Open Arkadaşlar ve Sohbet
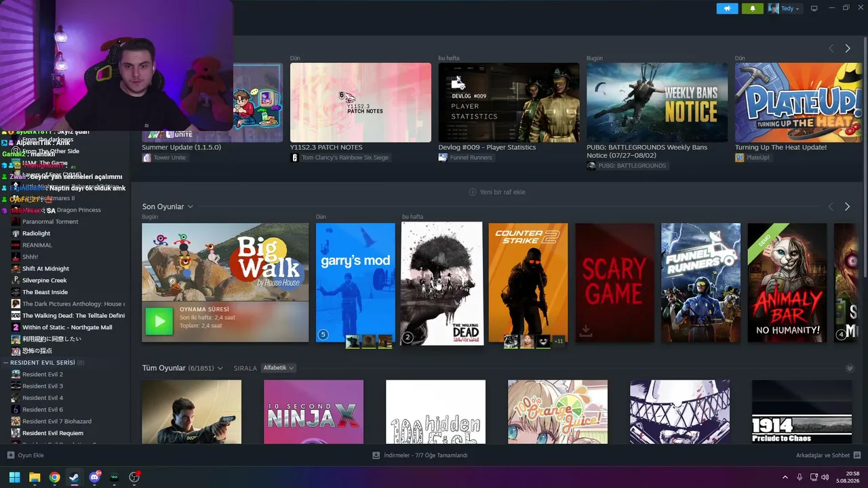This screenshot has height=488, width=868. pyautogui.click(x=828, y=455)
